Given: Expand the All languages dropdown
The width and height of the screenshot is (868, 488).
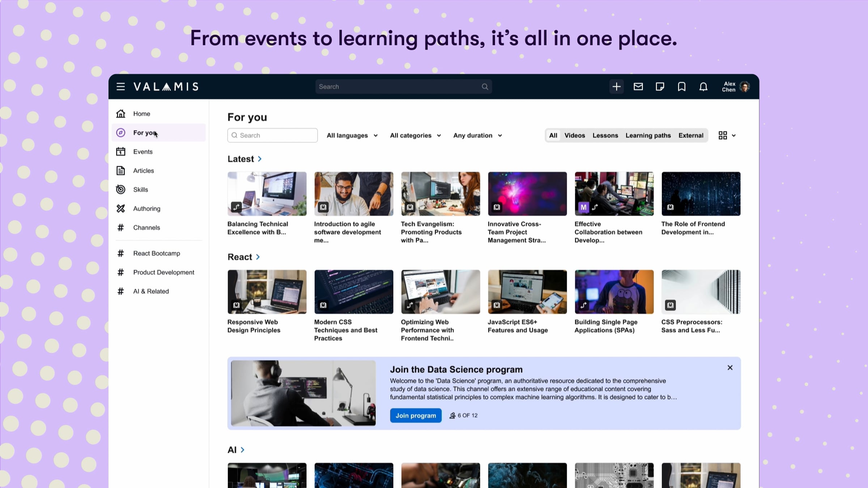Looking at the screenshot, I should coord(352,136).
